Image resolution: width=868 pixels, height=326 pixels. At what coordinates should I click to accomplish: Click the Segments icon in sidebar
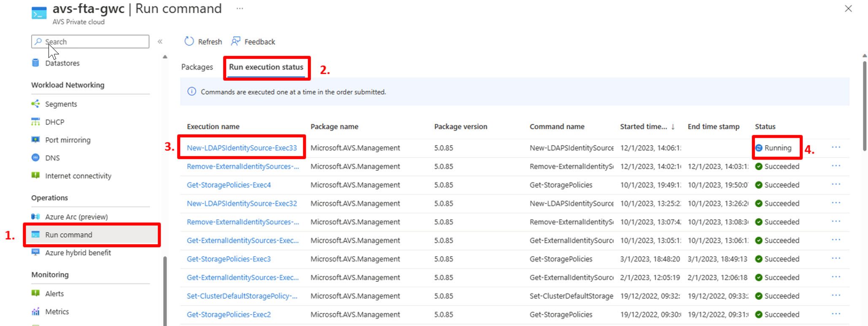tap(35, 104)
